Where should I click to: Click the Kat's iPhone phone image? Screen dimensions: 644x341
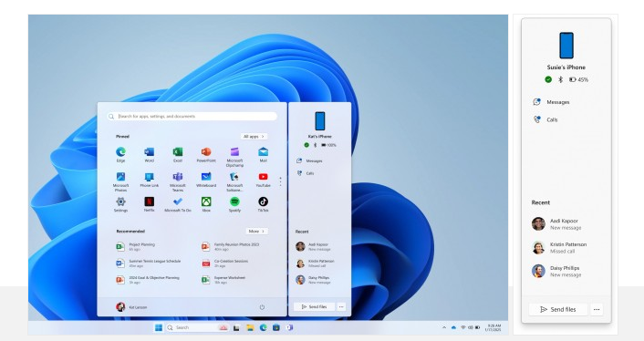[319, 121]
